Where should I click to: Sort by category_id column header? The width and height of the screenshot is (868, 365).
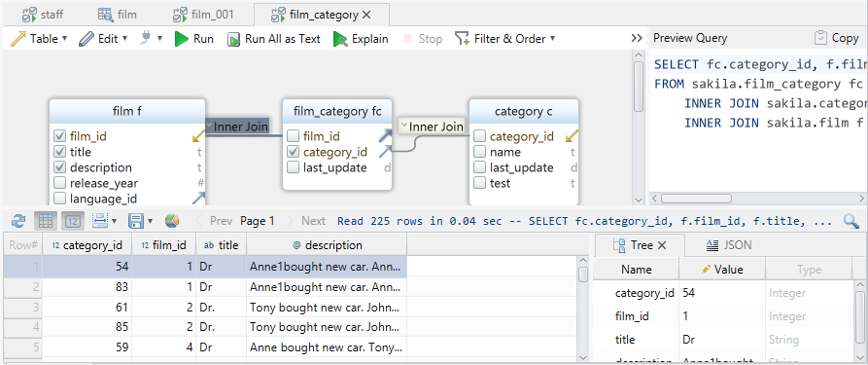coord(87,245)
